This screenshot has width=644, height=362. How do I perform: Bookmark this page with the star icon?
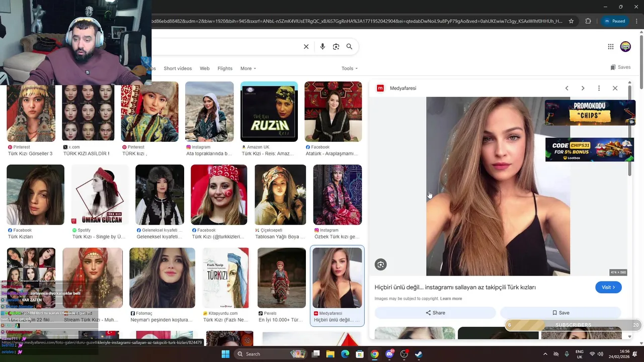571,21
